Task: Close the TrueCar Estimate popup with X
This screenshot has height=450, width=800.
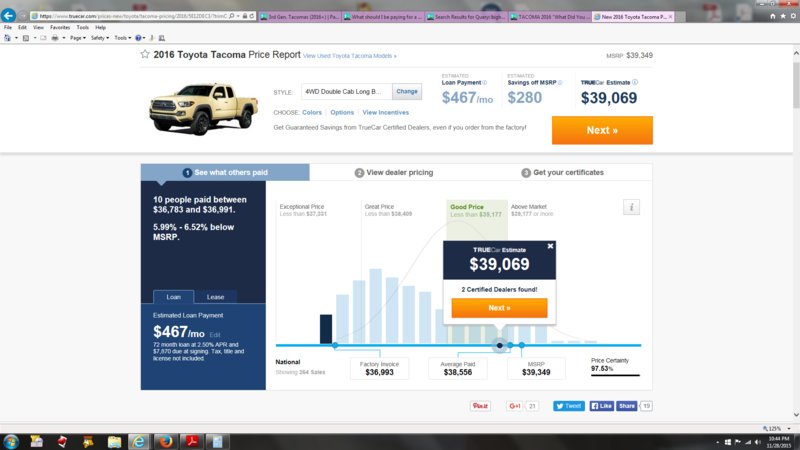Action: 550,246
